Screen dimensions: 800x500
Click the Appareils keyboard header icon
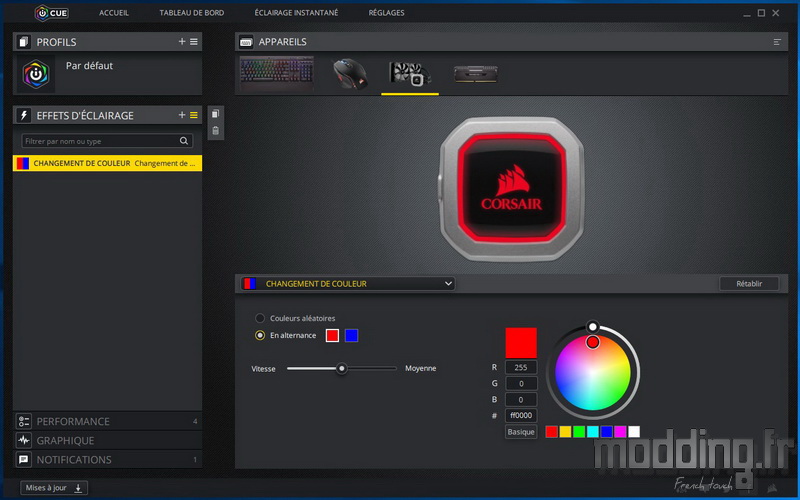(246, 42)
